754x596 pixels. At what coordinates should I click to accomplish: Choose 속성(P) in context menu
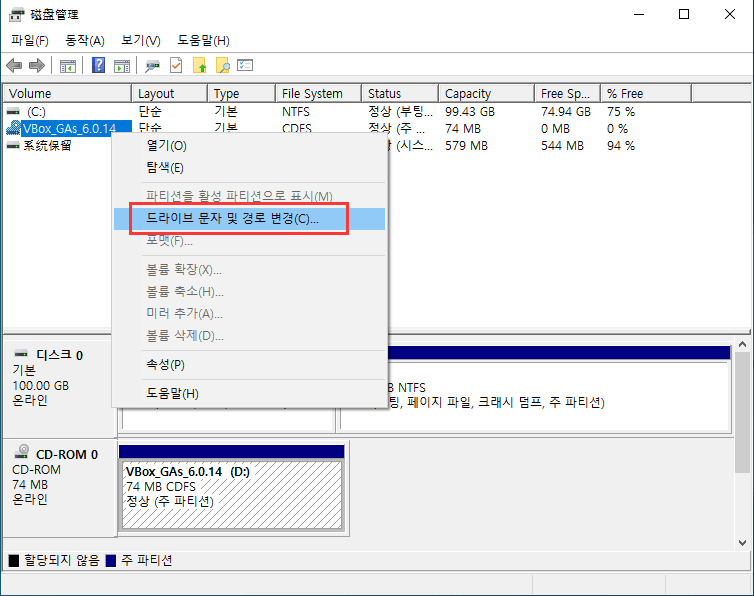tap(250, 365)
